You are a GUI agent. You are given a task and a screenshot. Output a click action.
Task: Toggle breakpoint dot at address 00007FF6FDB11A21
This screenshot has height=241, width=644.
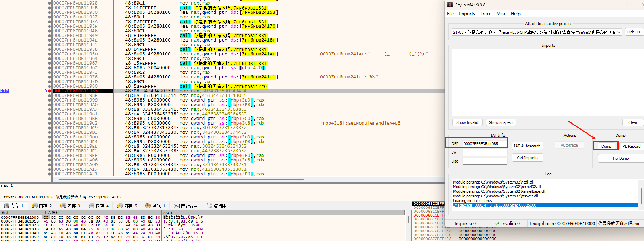click(x=49, y=174)
